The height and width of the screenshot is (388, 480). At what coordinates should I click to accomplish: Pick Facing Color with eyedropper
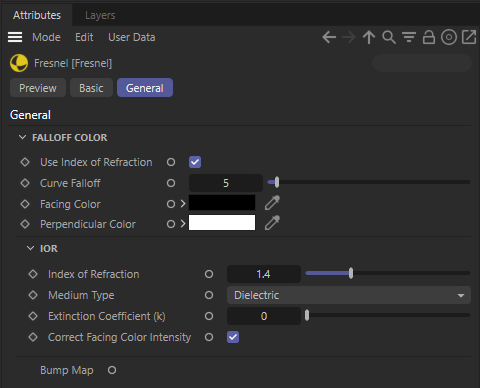point(272,203)
